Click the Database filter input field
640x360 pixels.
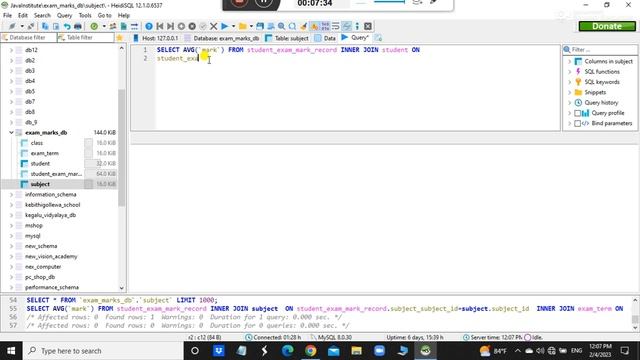29,38
